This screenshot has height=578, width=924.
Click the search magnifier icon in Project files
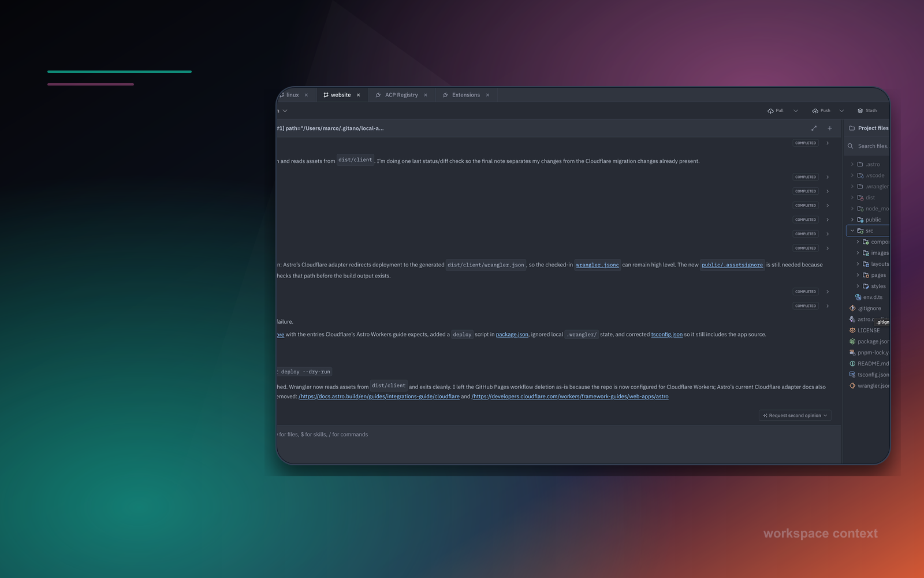(850, 146)
